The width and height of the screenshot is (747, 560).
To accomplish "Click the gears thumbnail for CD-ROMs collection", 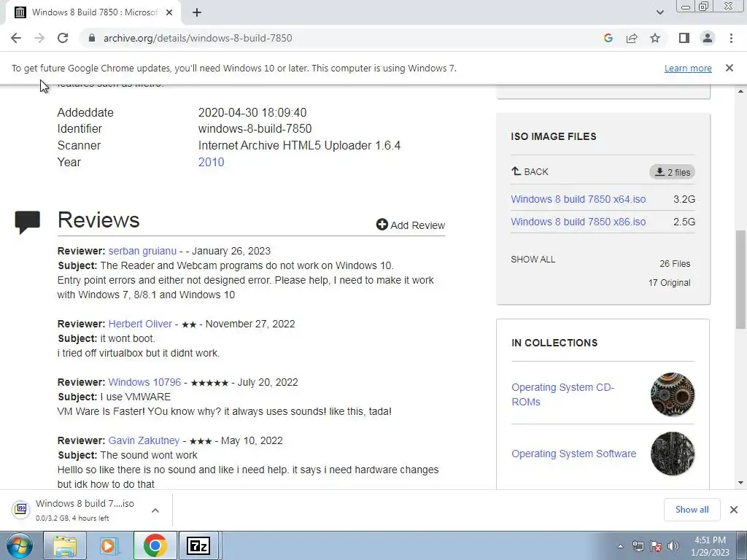I will [x=673, y=394].
